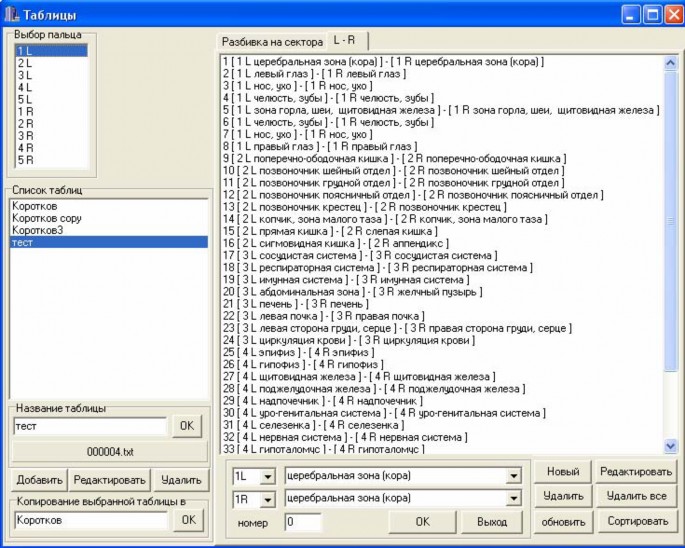Switch to Разбивка на сектора tab
685x548 pixels.
(x=272, y=42)
